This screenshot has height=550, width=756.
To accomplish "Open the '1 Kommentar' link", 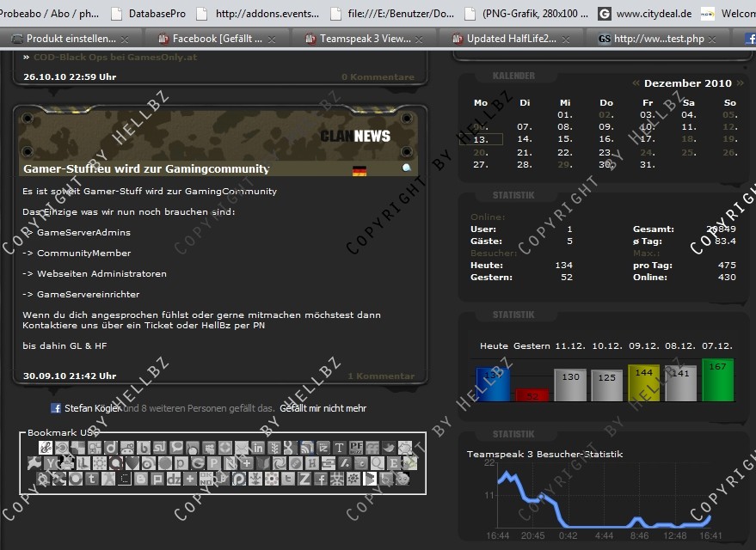I will click(381, 376).
